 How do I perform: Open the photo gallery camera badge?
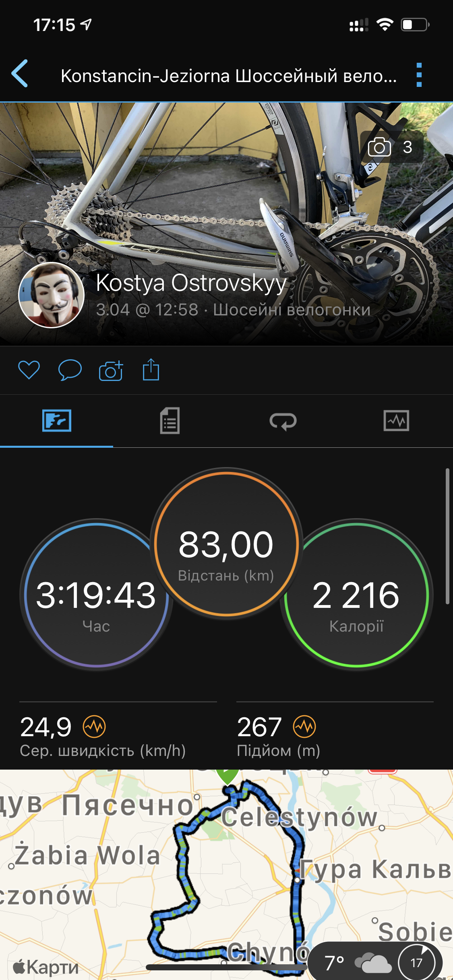click(x=391, y=147)
